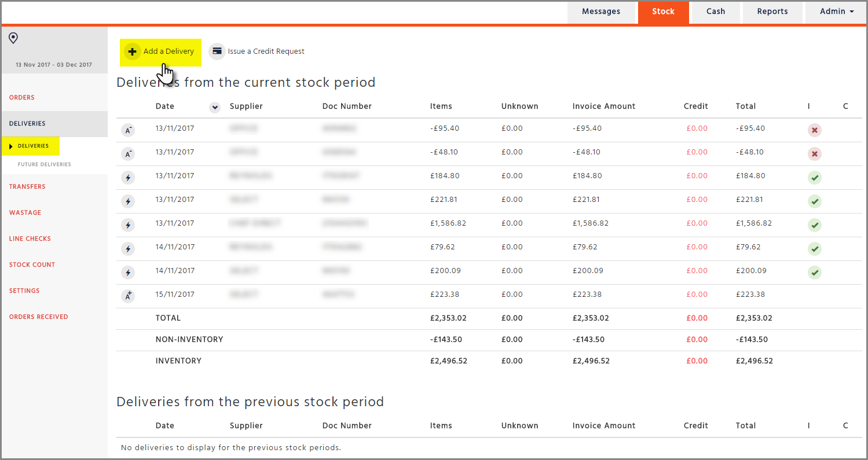
Task: Click the green check status on £221.81 row
Action: [815, 201]
